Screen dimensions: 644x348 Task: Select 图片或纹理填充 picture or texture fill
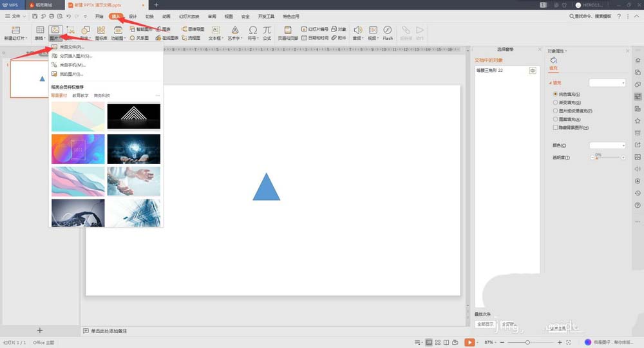[555, 111]
